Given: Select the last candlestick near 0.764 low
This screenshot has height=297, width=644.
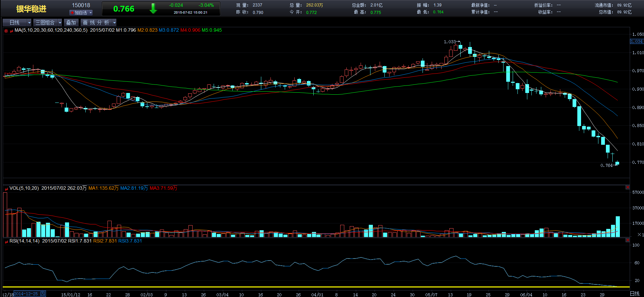Looking at the screenshot, I should tap(617, 163).
